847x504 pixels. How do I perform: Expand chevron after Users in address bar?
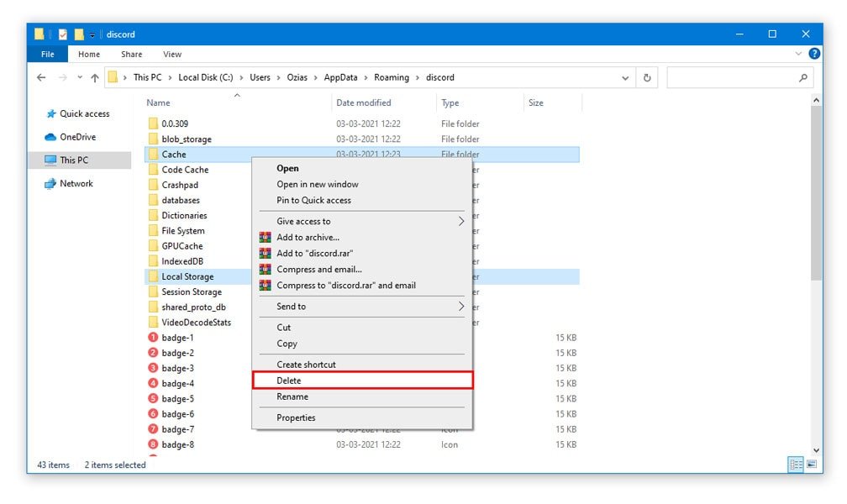coord(279,78)
